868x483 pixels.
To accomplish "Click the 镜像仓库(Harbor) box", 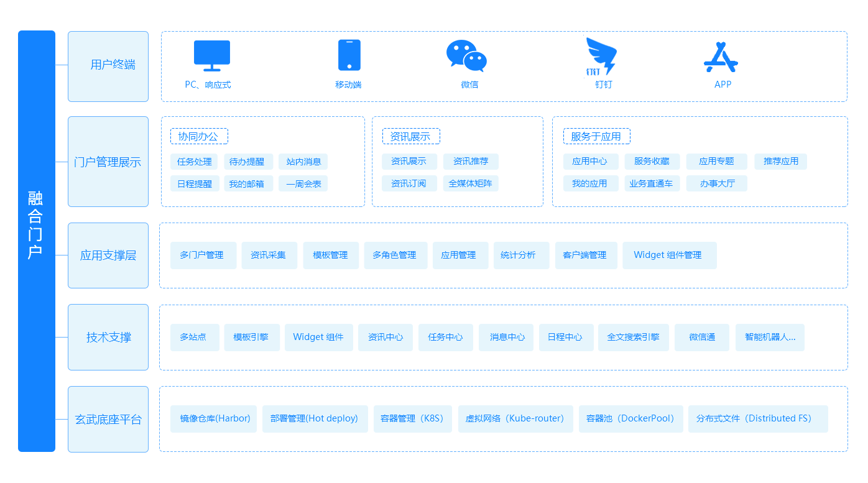I will coord(213,419).
